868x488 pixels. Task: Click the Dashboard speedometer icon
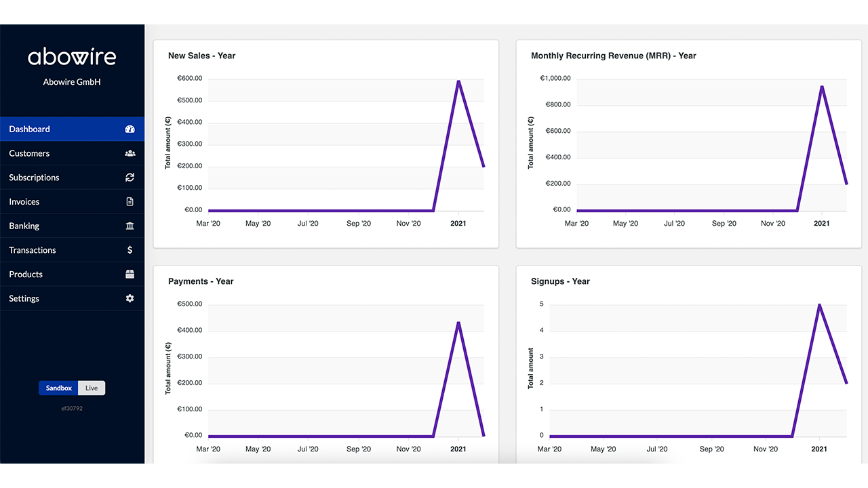pos(130,129)
